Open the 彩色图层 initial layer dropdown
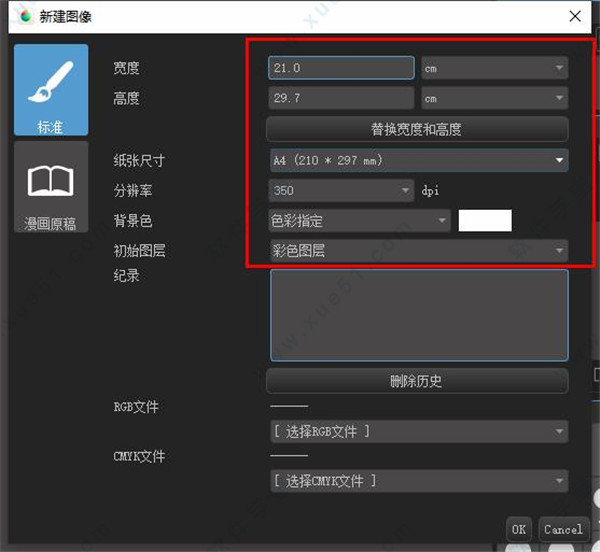This screenshot has height=552, width=600. pyautogui.click(x=419, y=251)
